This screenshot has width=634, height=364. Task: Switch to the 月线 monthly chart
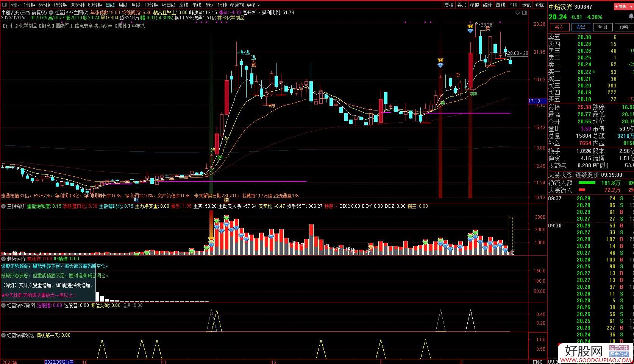click(x=136, y=5)
